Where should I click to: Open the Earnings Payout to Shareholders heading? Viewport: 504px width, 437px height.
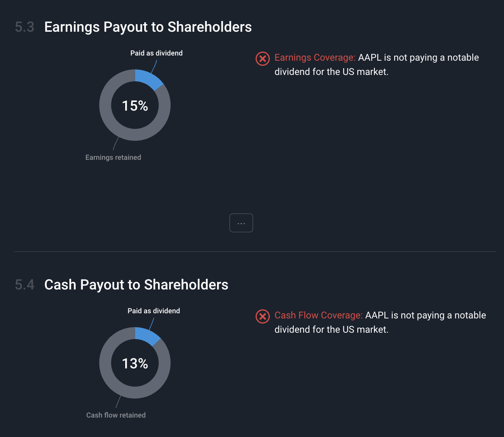pyautogui.click(x=148, y=27)
